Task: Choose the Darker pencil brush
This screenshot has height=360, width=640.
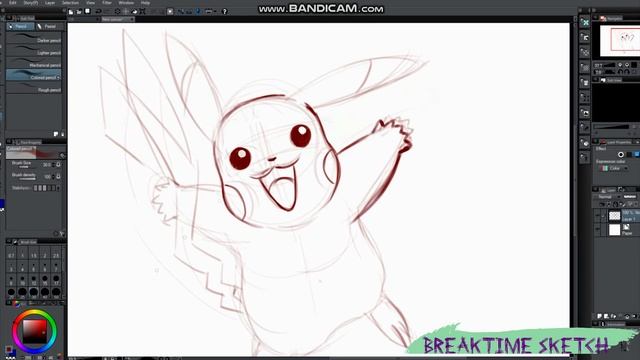Action: click(33, 39)
